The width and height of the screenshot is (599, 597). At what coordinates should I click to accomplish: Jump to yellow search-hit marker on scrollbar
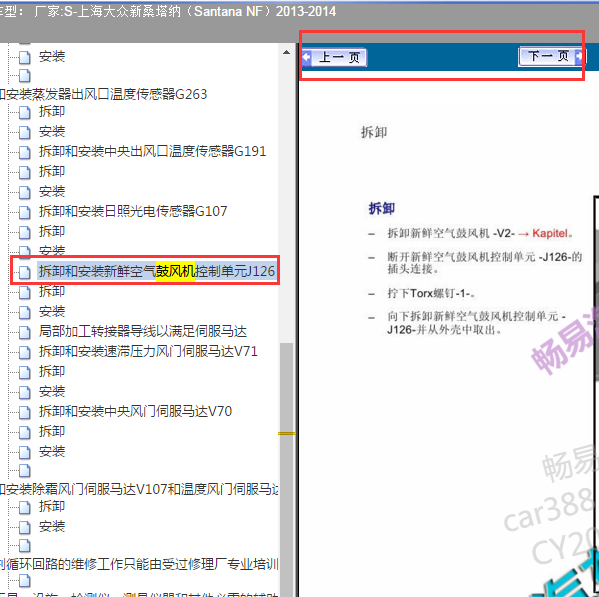tap(287, 434)
